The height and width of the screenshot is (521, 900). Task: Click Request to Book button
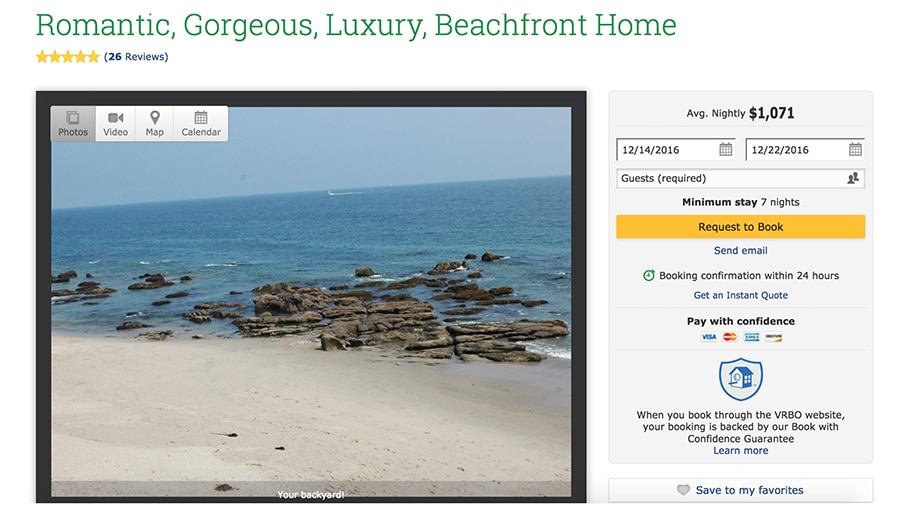pyautogui.click(x=740, y=227)
